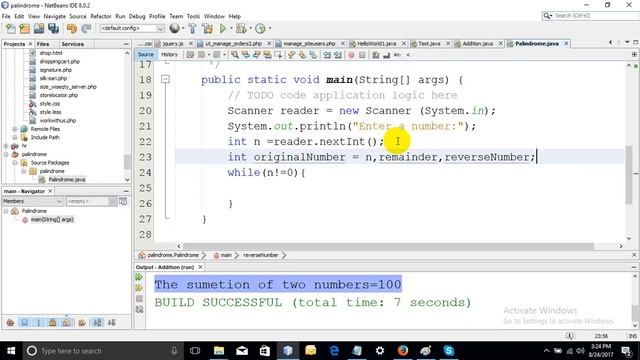Toggle Show Inner Classes filter in Navigator
The height and width of the screenshot is (360, 640).
[x=67, y=322]
